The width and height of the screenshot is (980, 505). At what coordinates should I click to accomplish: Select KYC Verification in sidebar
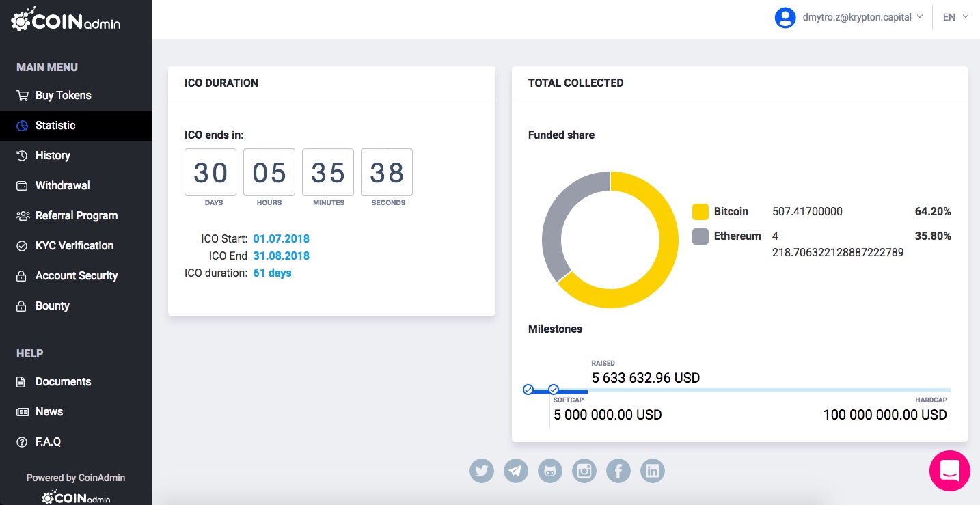point(74,246)
